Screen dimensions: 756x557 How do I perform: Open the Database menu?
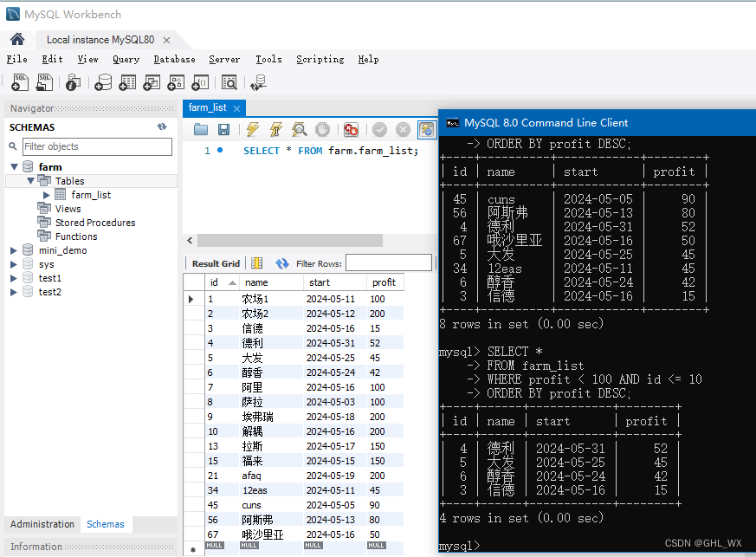coord(175,59)
